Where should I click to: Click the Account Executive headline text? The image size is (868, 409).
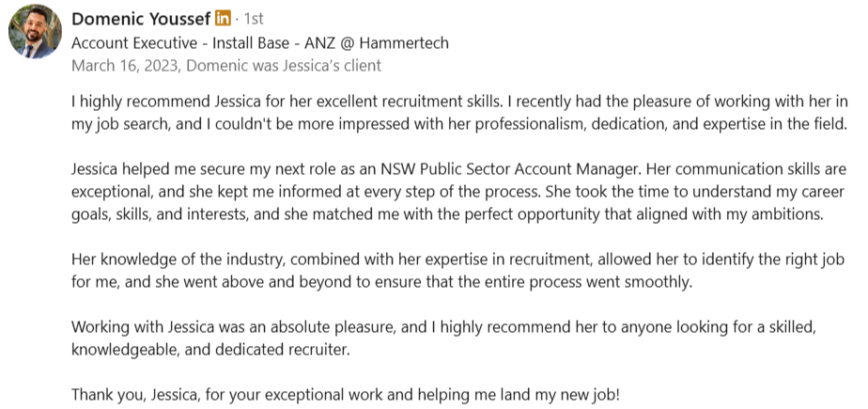click(259, 42)
